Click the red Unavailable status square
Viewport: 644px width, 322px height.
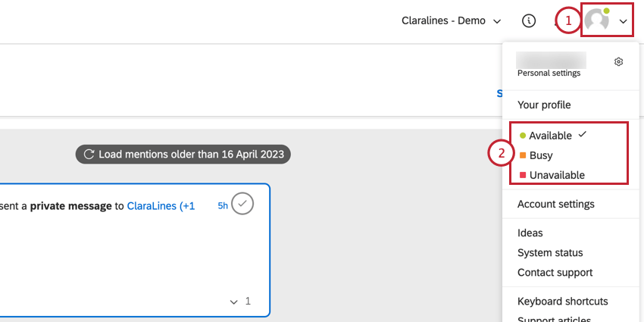[523, 175]
